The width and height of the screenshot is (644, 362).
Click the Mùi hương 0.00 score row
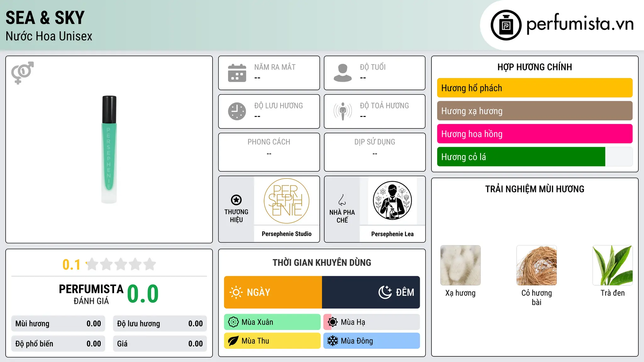58,324
